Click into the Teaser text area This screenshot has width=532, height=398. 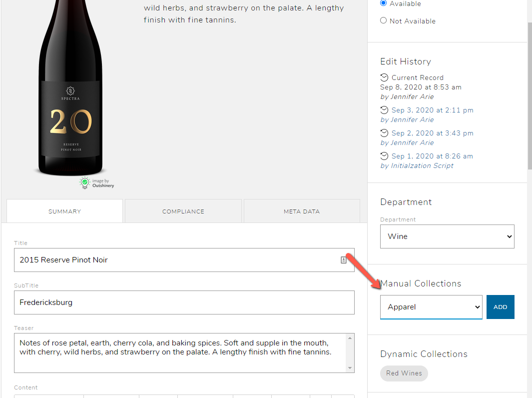tap(180, 353)
